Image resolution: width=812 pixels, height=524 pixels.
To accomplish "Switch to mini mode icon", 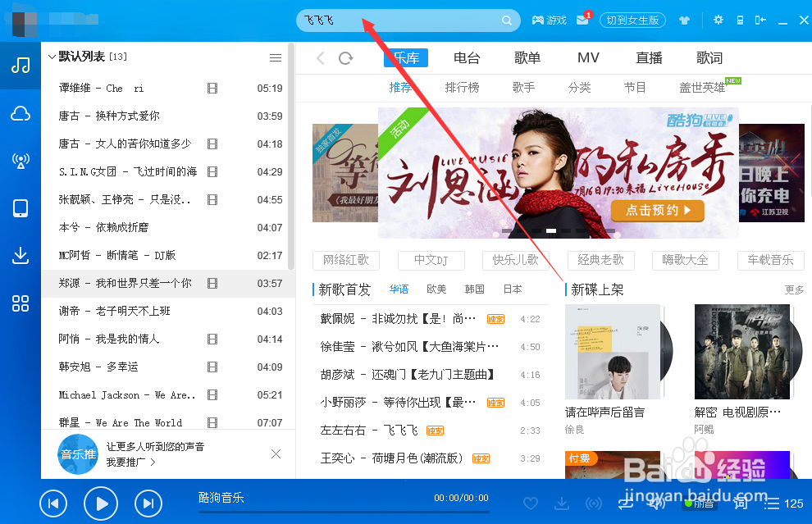I will 760,21.
